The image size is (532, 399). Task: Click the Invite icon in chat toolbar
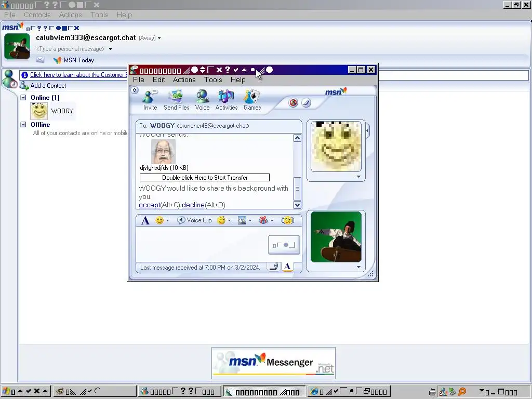pyautogui.click(x=150, y=100)
